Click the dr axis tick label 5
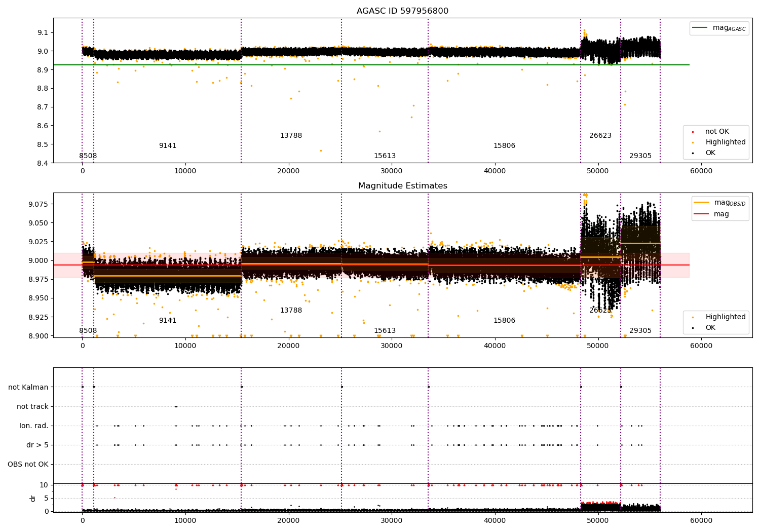The image size is (760, 532). point(47,498)
